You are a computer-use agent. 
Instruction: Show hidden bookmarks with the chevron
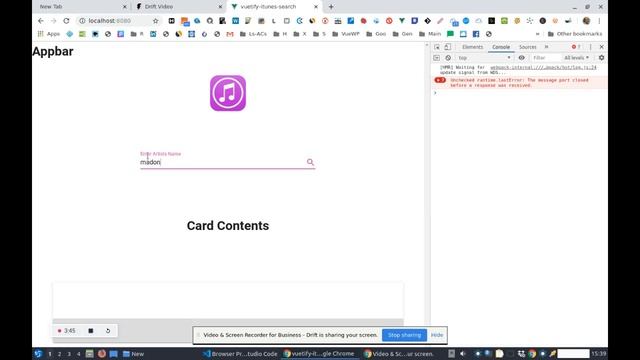(x=537, y=34)
